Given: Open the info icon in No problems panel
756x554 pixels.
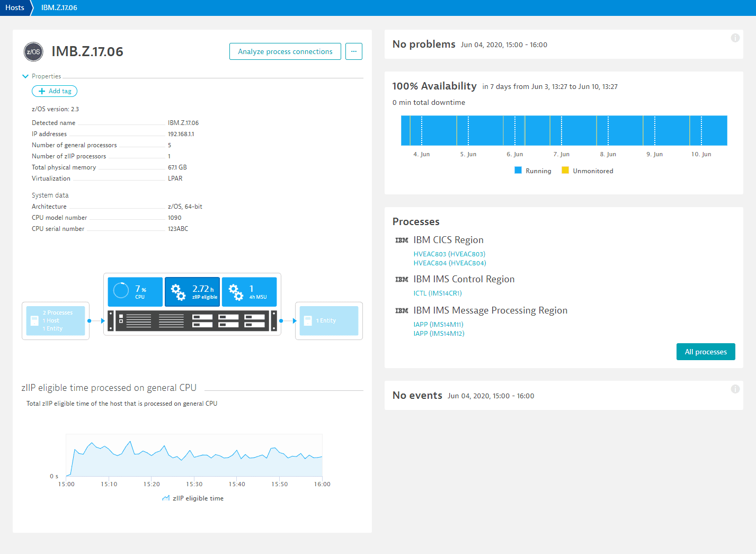Looking at the screenshot, I should (x=735, y=38).
